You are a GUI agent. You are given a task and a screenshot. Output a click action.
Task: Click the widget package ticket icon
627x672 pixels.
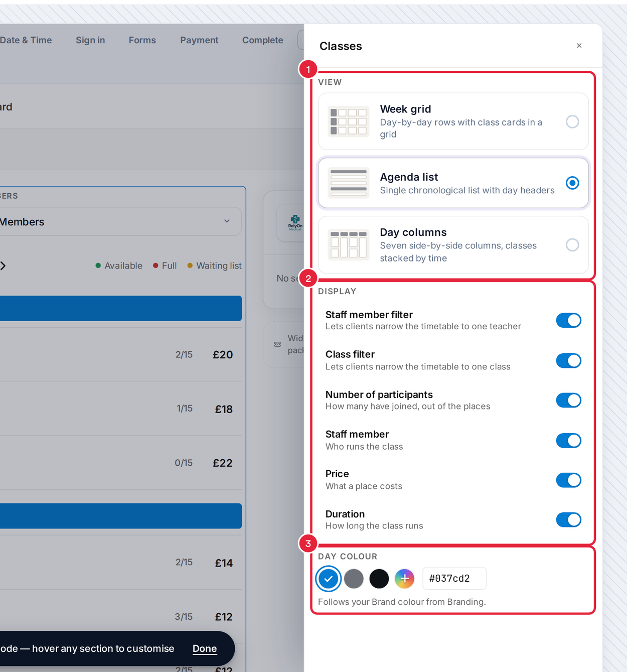(x=277, y=344)
